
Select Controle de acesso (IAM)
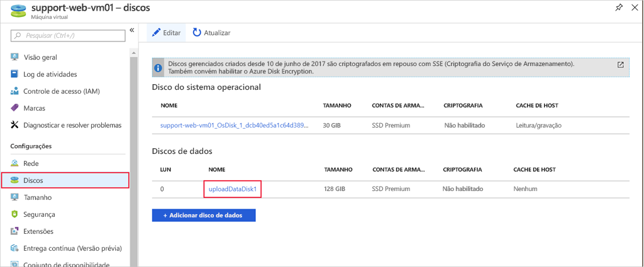62,91
